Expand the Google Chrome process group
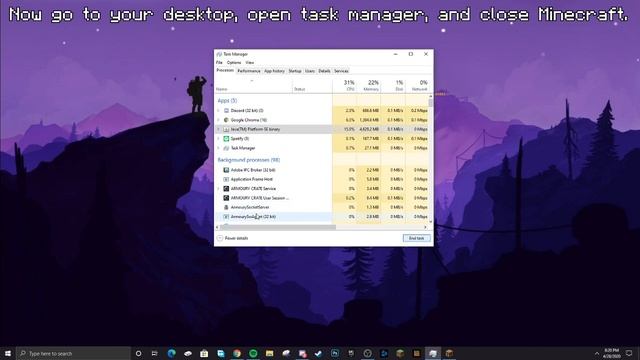The width and height of the screenshot is (640, 360). pyautogui.click(x=218, y=120)
